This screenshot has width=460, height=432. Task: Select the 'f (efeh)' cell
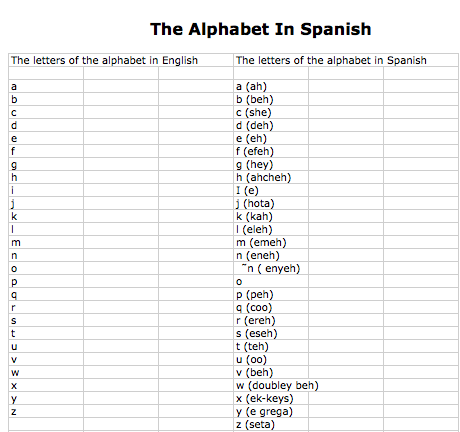point(271,151)
